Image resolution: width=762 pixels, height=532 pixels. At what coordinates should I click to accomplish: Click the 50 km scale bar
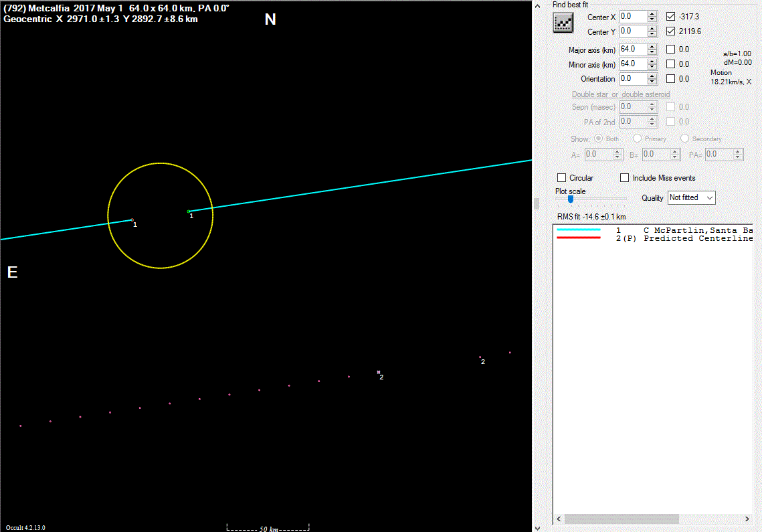pos(268,528)
